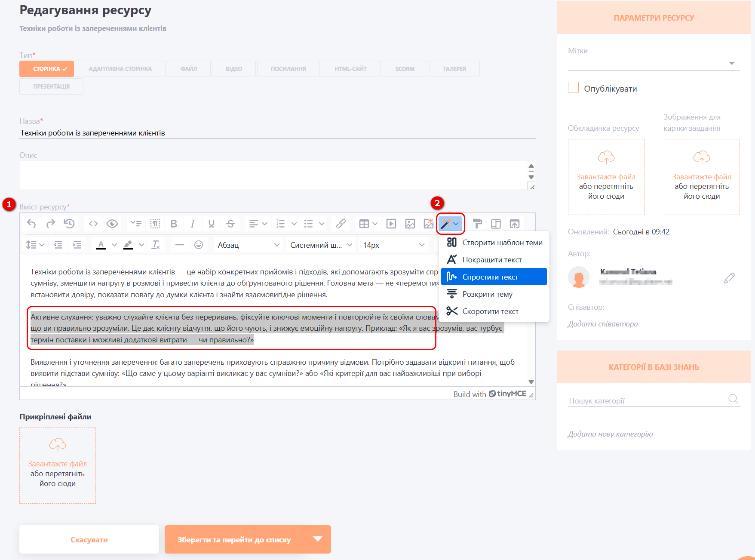Viewport: 755px width, 560px height.
Task: Toggle bold formatting in the editor
Action: 174,224
